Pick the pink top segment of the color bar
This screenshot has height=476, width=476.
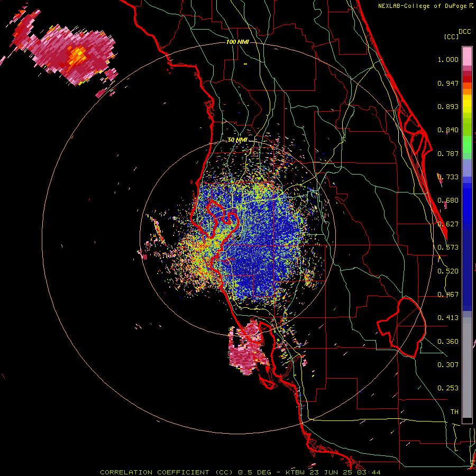[x=467, y=56]
